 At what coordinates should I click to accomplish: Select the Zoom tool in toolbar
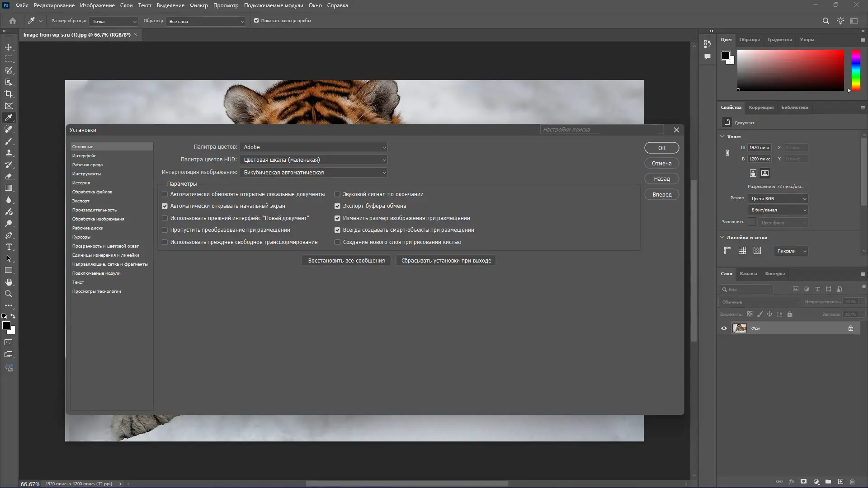pos(9,294)
